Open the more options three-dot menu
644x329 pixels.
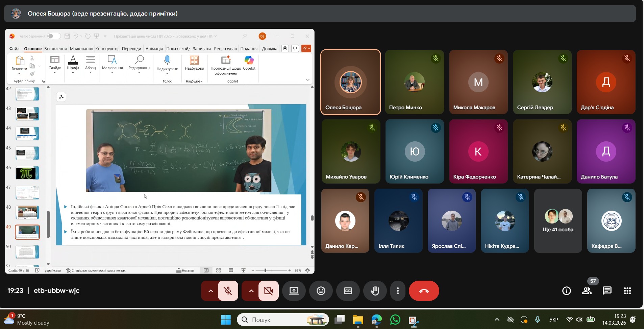[x=398, y=291]
